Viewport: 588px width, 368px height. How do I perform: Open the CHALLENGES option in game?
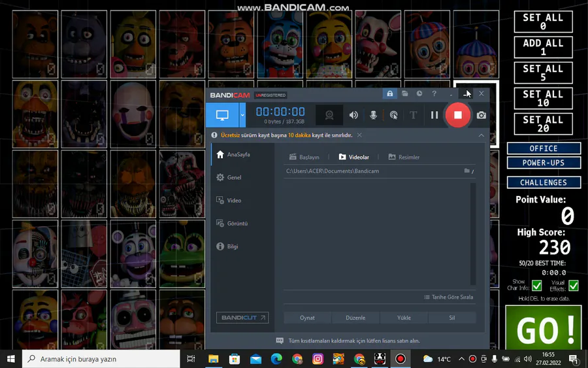(x=544, y=182)
